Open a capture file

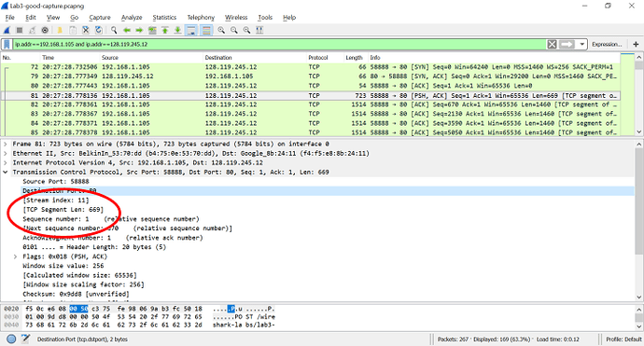tap(60, 30)
